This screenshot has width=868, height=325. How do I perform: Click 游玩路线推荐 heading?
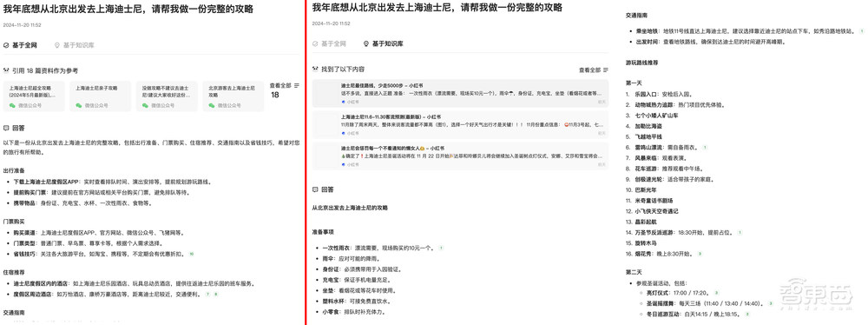[642, 63]
